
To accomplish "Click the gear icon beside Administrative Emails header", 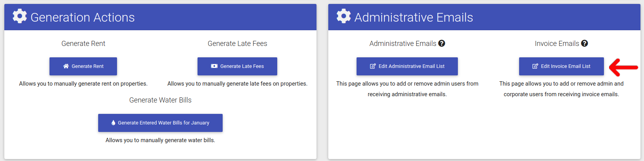I will click(x=344, y=16).
